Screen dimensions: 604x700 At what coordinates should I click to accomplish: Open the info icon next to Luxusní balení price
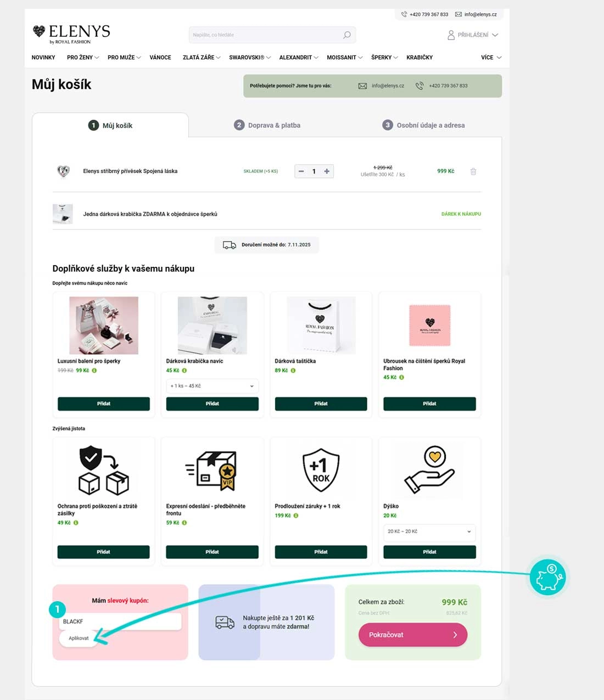coord(94,371)
